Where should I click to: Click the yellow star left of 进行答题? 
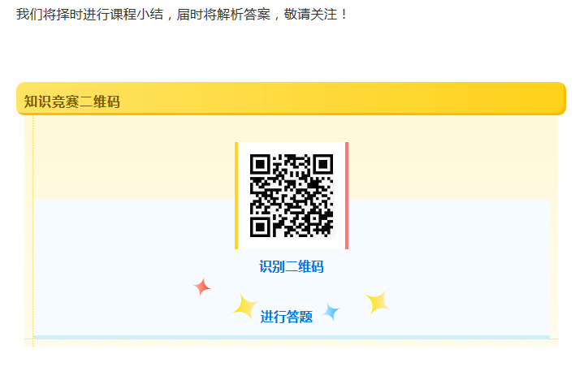click(x=245, y=307)
